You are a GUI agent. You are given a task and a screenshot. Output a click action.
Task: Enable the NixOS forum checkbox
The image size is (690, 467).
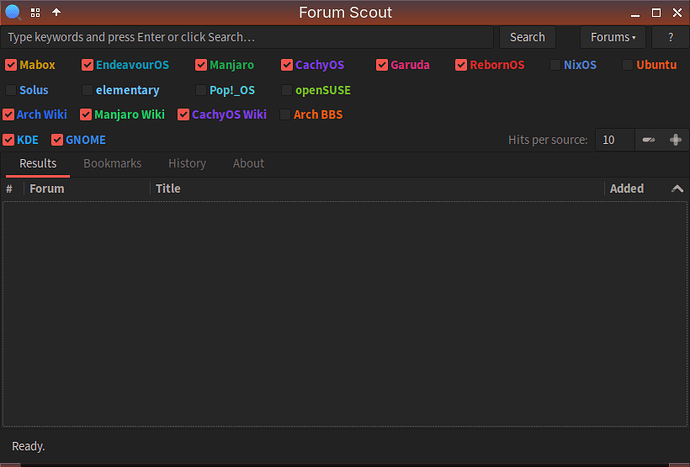pyautogui.click(x=555, y=65)
